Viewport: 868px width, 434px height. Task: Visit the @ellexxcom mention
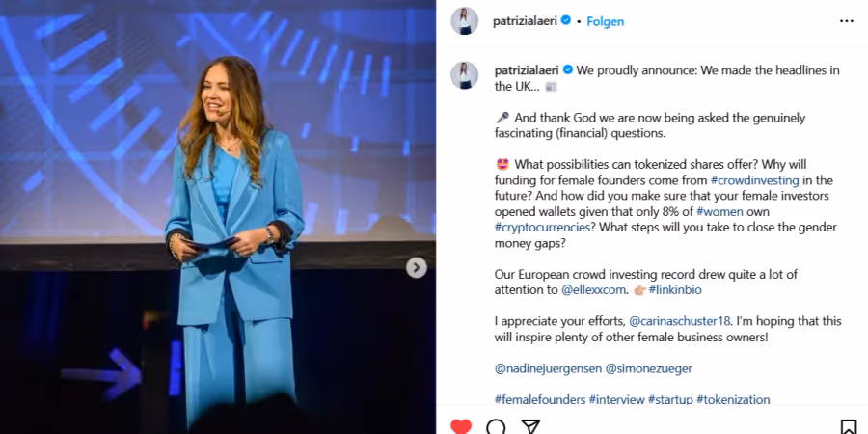click(x=593, y=289)
